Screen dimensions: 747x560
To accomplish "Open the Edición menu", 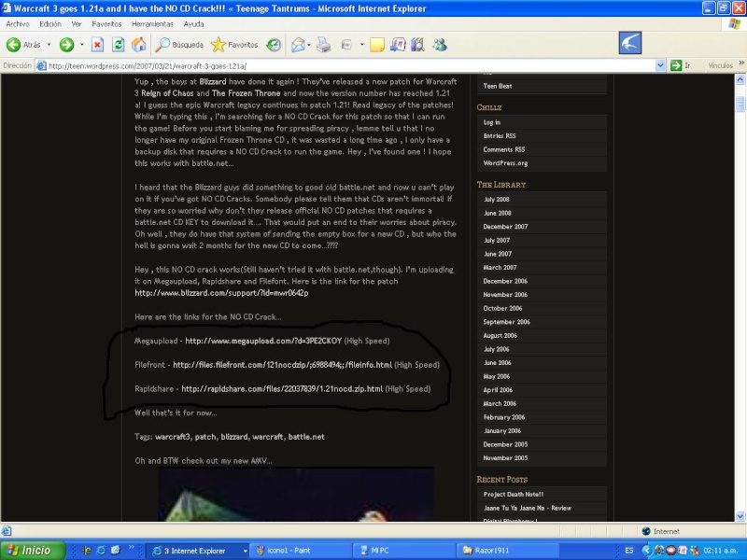I will tap(50, 24).
